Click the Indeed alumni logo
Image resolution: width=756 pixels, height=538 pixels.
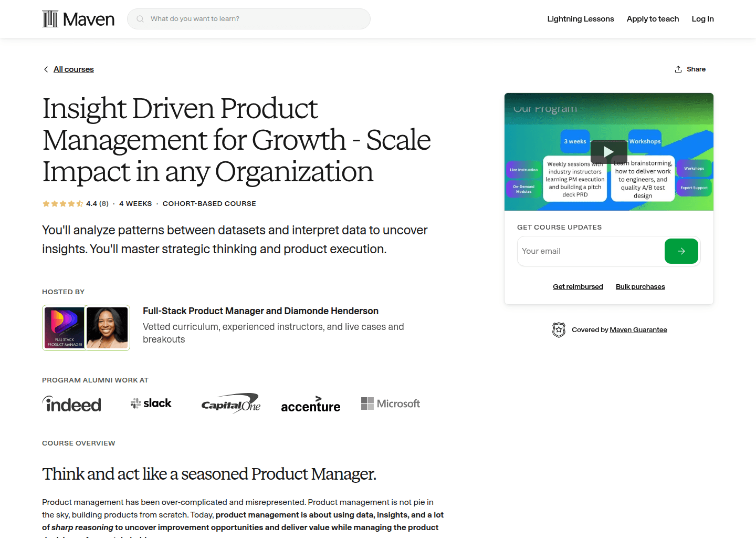tap(71, 403)
